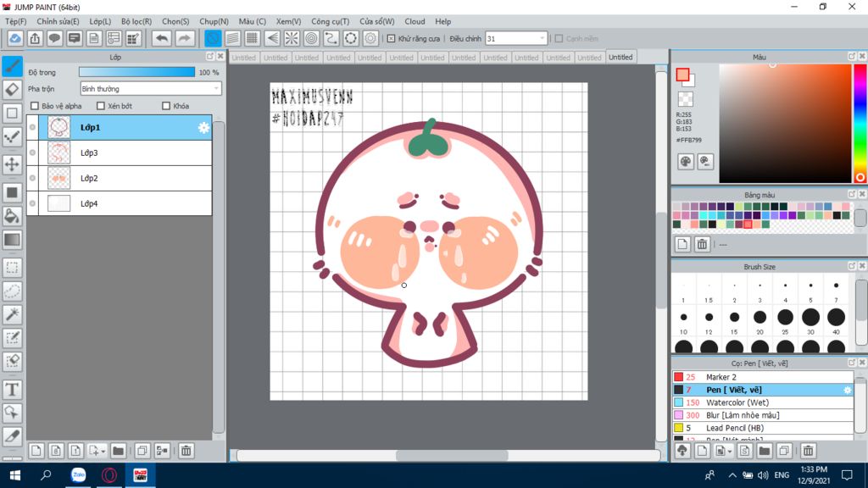Select the Move tool
The width and height of the screenshot is (868, 488).
(x=12, y=164)
